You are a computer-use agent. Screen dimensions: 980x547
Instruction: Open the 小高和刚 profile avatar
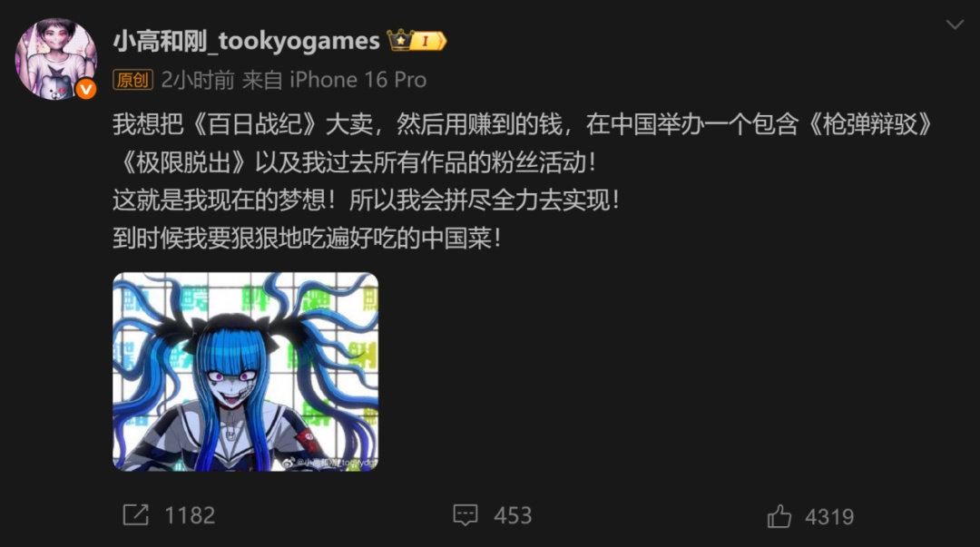coord(55,58)
